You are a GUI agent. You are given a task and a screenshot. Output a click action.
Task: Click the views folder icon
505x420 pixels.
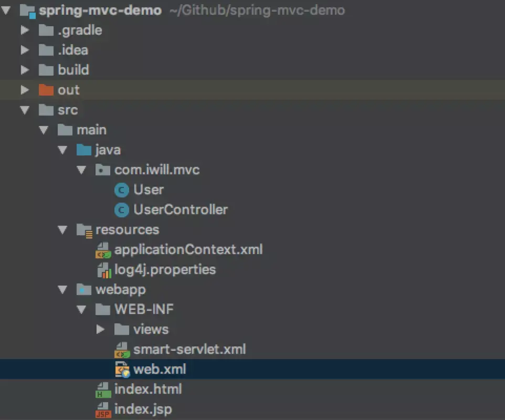click(122, 330)
